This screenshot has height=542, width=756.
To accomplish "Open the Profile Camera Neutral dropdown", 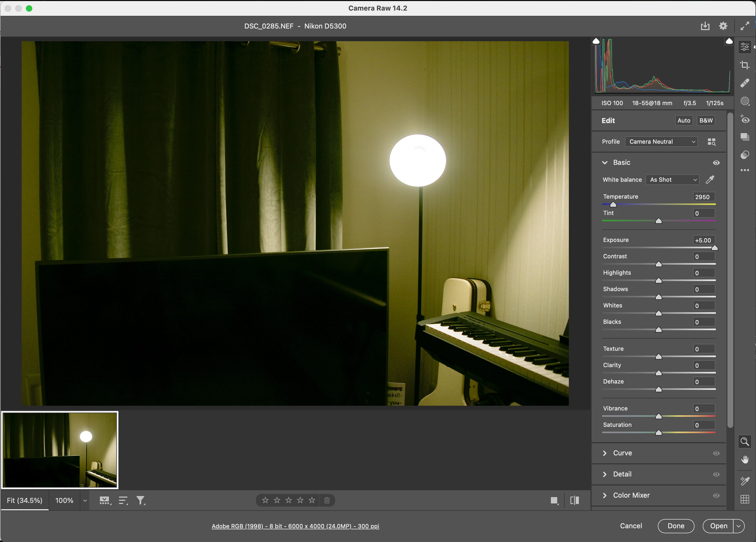I will (x=662, y=142).
